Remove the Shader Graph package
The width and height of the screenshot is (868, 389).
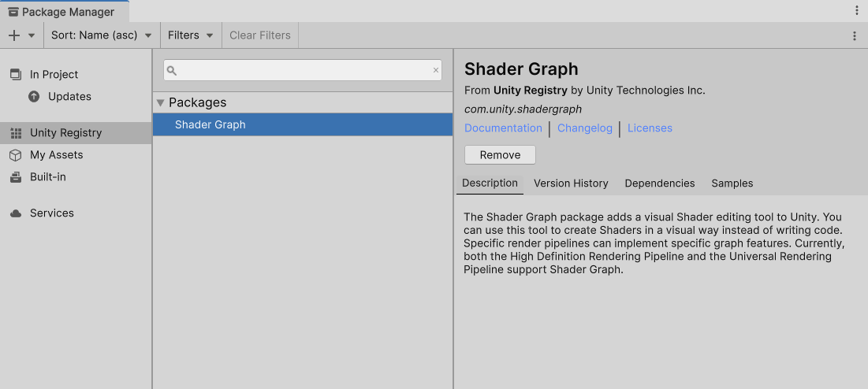coord(500,155)
